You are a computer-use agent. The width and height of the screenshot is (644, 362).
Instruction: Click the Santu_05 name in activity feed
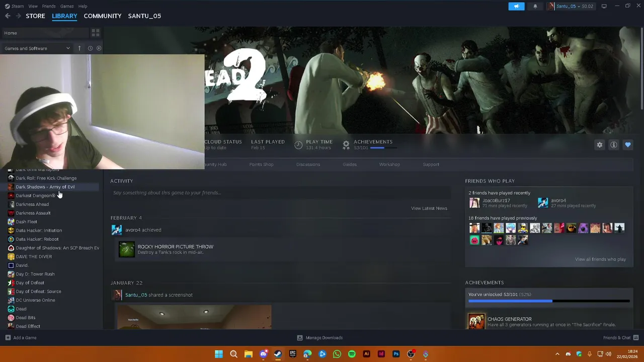pyautogui.click(x=136, y=295)
